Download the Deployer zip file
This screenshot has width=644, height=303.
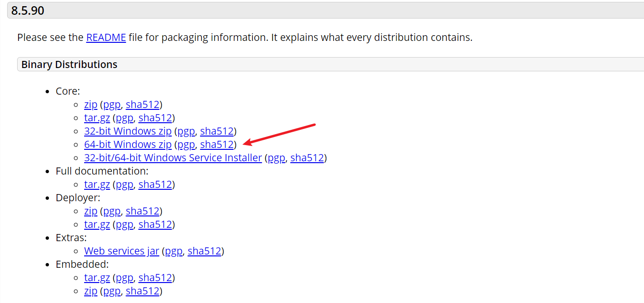(91, 211)
